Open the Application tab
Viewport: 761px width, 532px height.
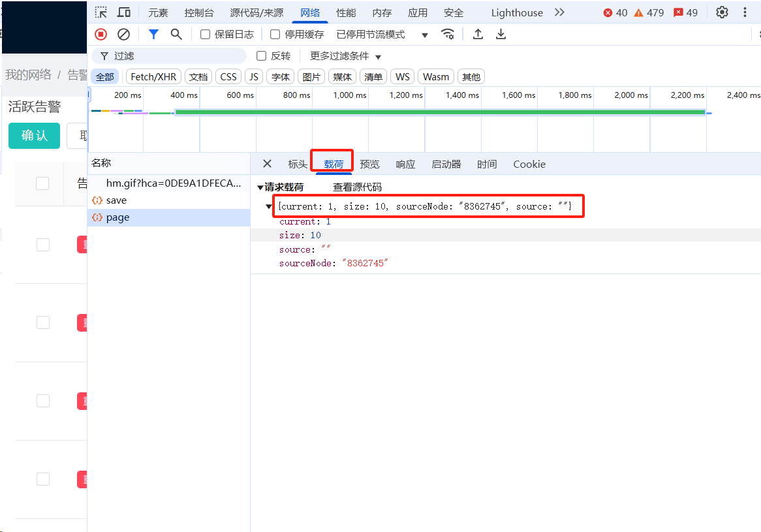(x=418, y=12)
